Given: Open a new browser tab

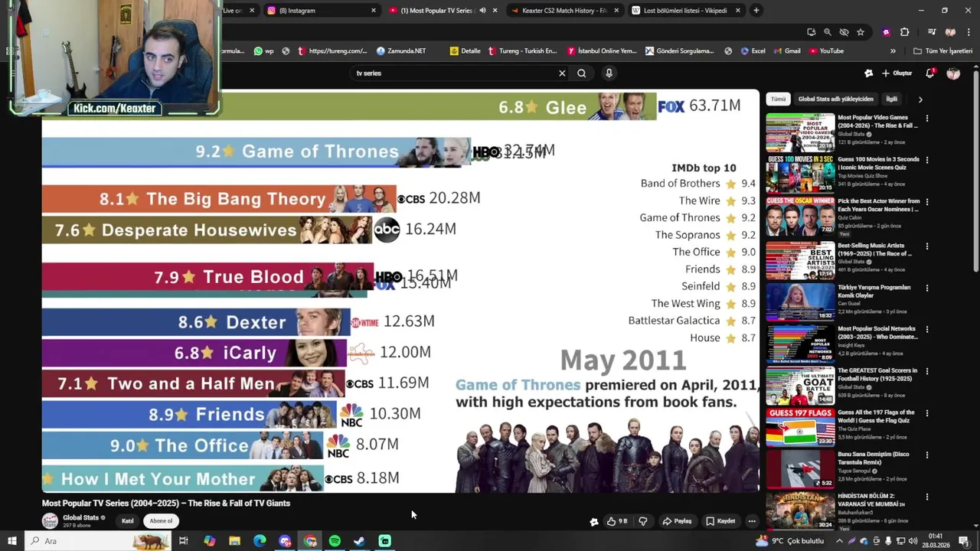Looking at the screenshot, I should tap(756, 11).
